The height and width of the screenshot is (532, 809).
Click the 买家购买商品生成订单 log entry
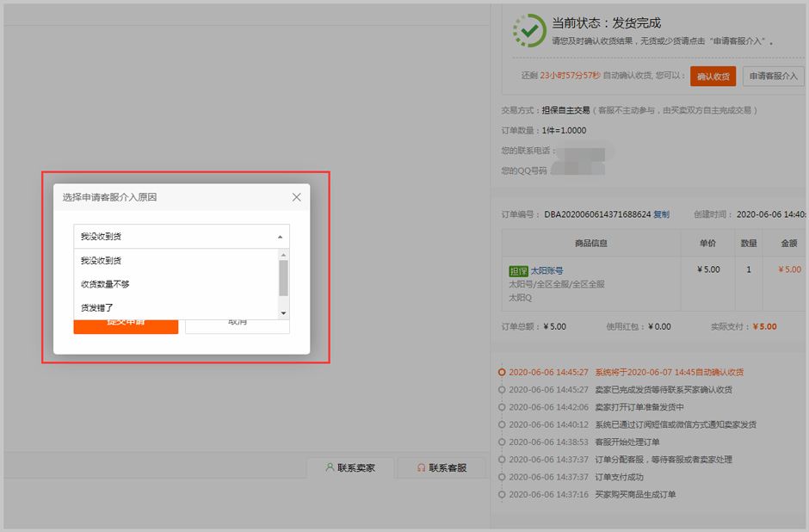click(635, 494)
